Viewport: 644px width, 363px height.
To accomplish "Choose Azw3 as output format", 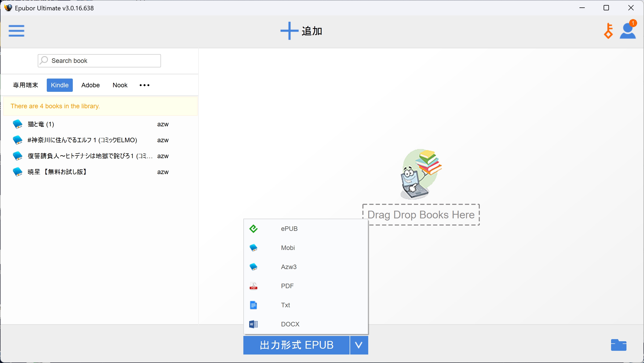I will 306,267.
